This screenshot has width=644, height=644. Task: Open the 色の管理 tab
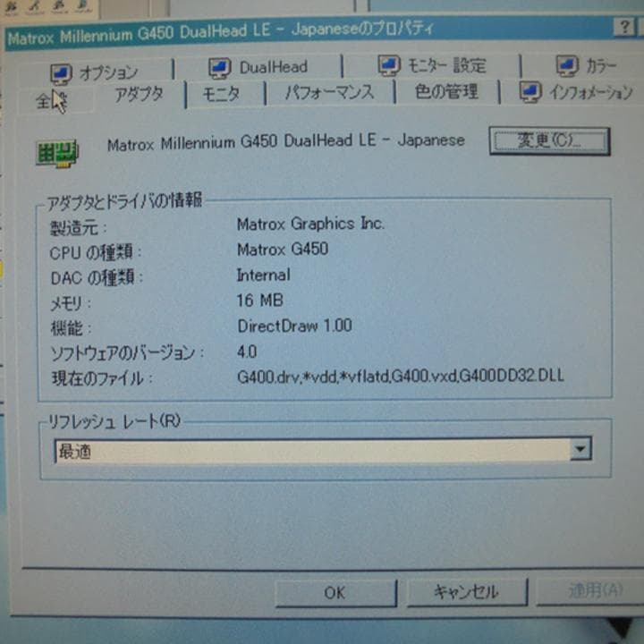coord(446,91)
